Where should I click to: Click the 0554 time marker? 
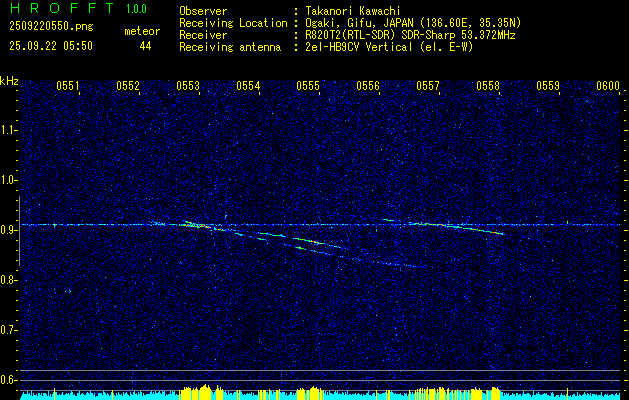pos(248,86)
